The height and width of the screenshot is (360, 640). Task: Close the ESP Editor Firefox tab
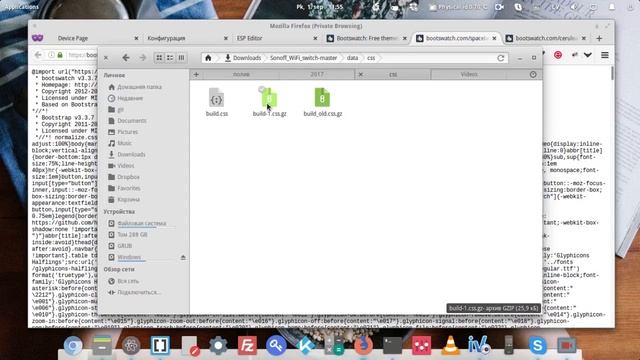point(315,38)
